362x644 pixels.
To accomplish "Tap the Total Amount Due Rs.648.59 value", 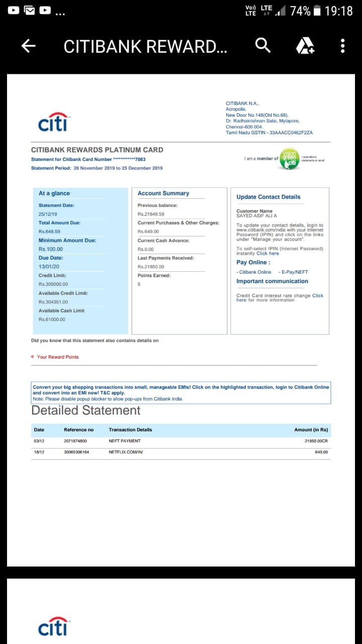I will coord(49,231).
